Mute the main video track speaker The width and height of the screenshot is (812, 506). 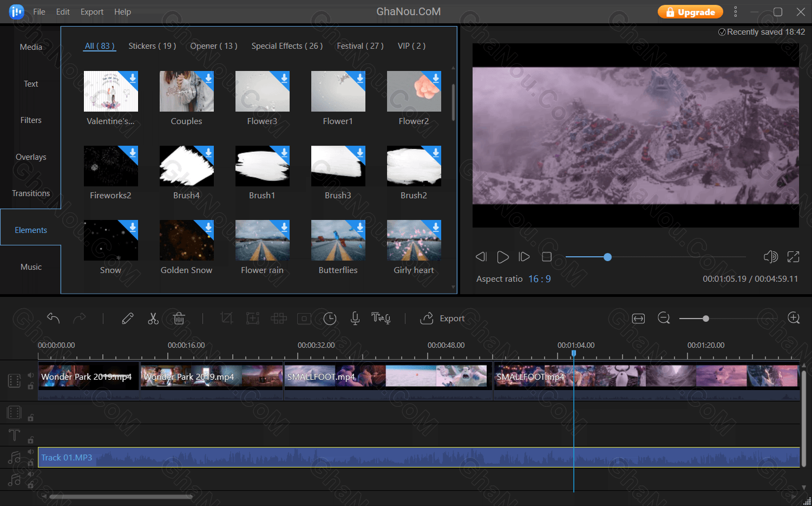tap(31, 375)
